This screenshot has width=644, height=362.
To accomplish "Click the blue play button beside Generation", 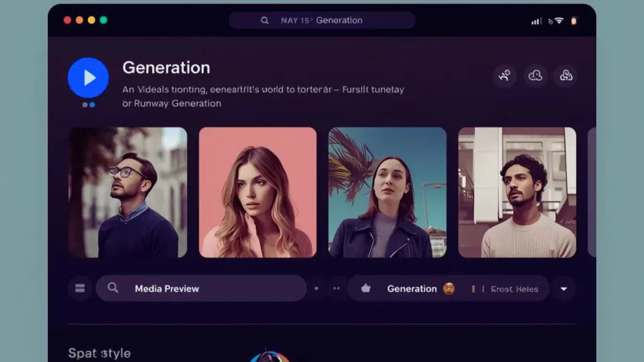I will (88, 77).
